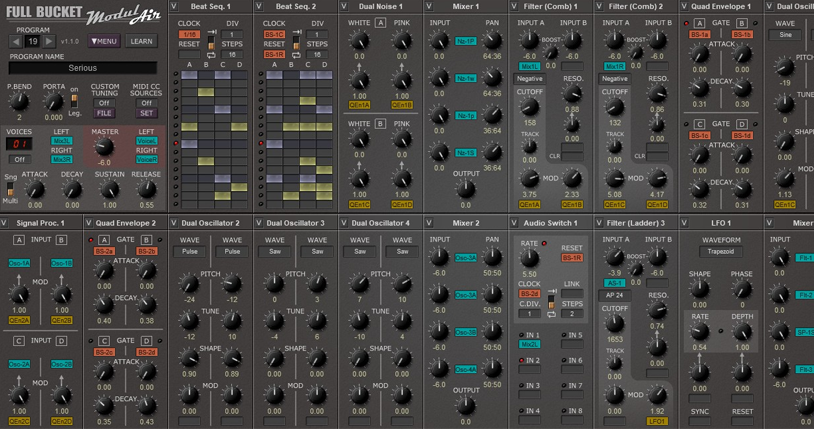Toggle Custom Tuning Off button

pos(104,103)
